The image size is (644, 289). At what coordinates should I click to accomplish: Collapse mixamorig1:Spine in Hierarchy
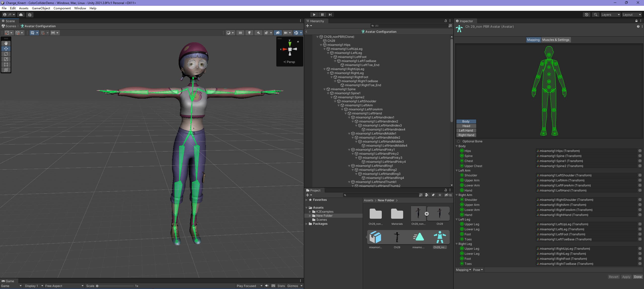(325, 89)
